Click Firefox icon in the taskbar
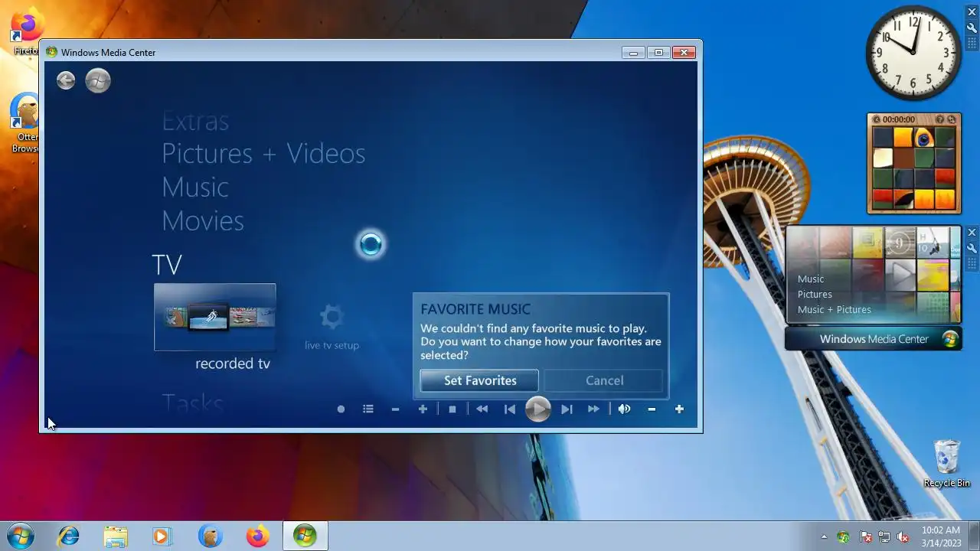This screenshot has width=980, height=551. [257, 536]
